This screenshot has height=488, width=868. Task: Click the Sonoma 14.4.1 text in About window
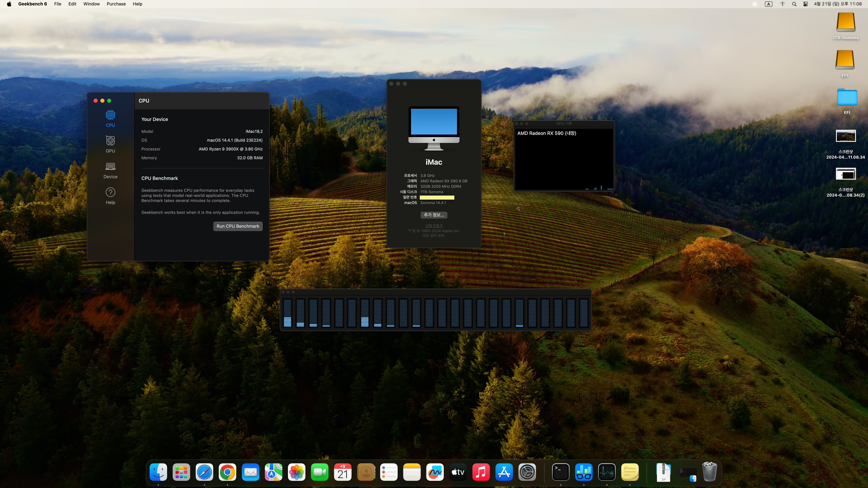(x=433, y=203)
